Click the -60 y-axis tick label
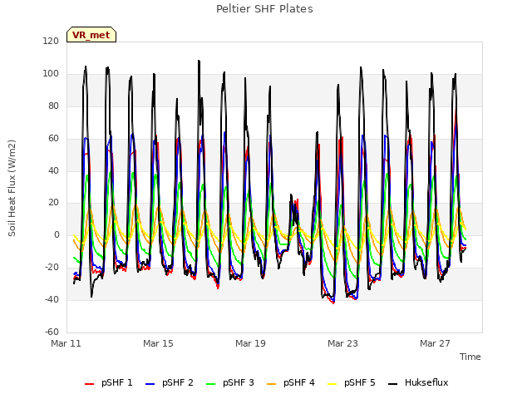 [x=52, y=332]
